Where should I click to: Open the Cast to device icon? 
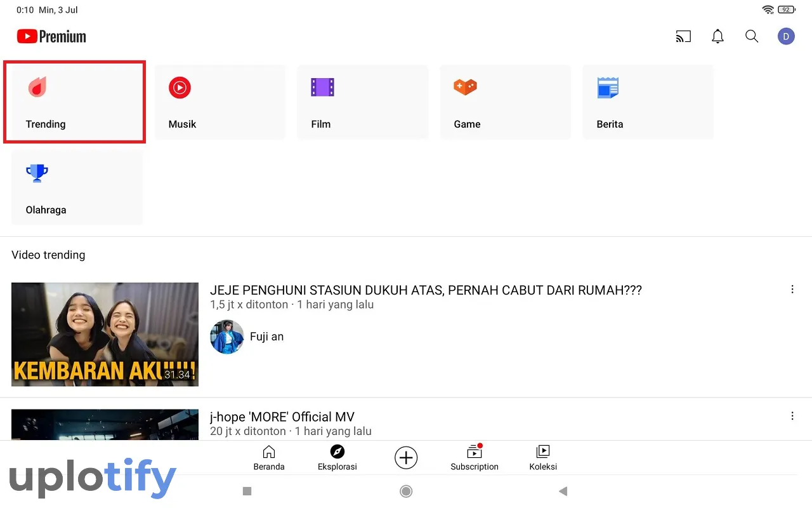[683, 36]
